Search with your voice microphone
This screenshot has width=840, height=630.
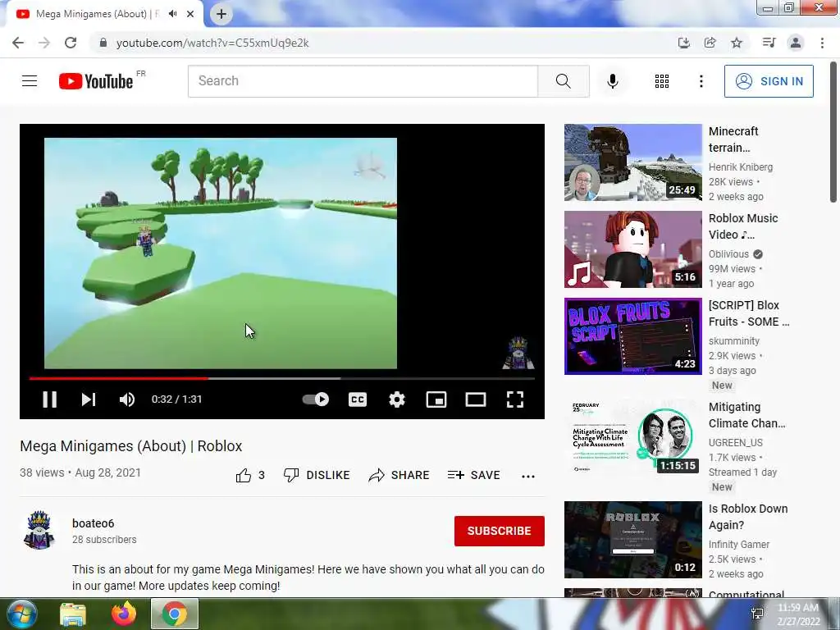coord(613,81)
